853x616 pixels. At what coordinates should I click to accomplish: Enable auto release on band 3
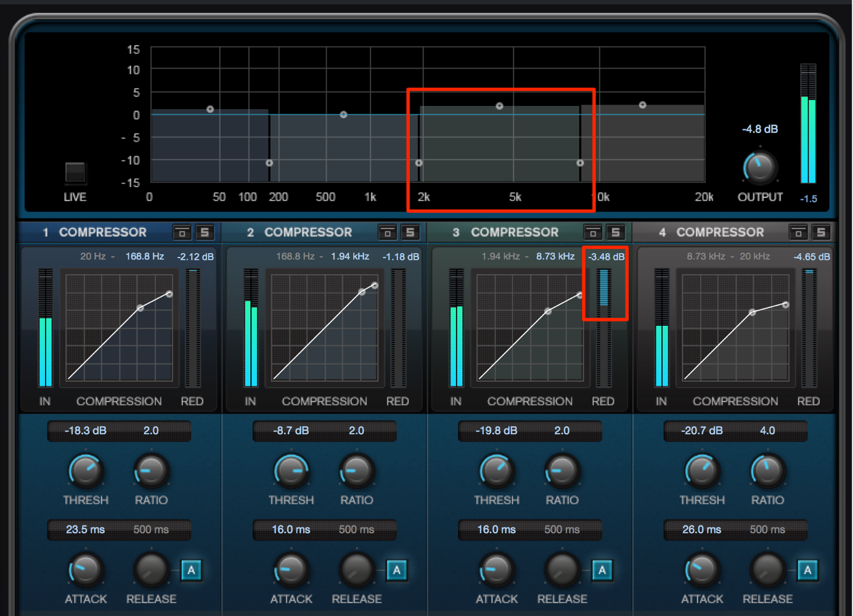602,570
